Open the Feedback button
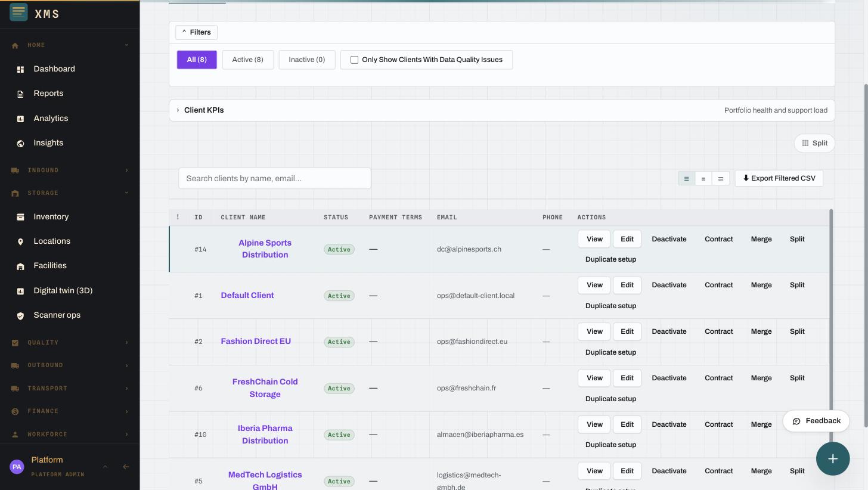Screen dimensions: 868x490 coord(816,421)
